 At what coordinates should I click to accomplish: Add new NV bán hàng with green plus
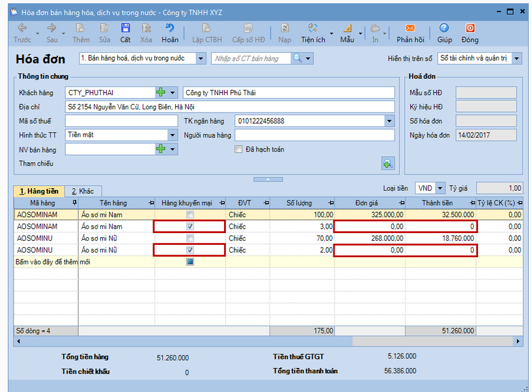160,149
